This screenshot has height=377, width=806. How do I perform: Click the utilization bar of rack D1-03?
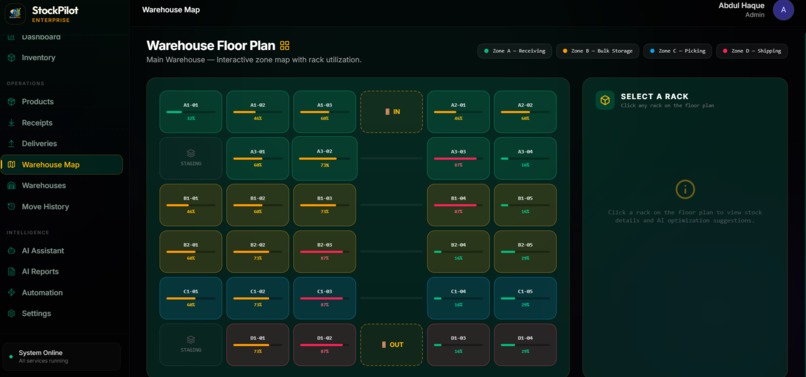click(459, 345)
